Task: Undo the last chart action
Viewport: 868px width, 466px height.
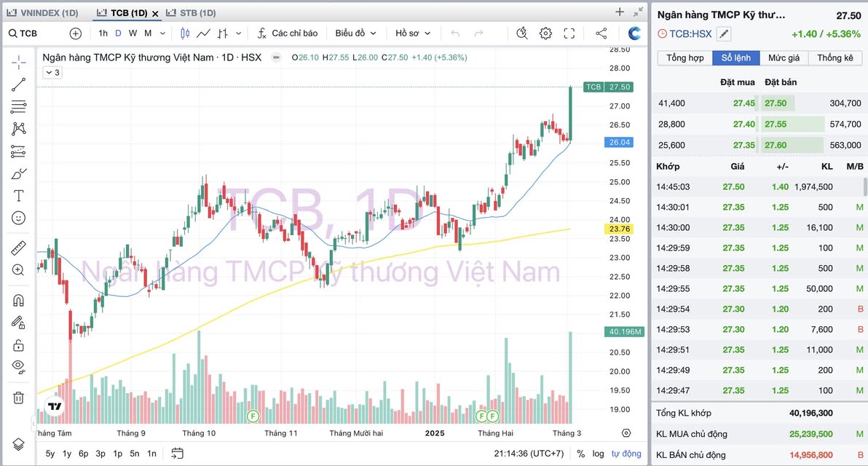Action: 455,33
